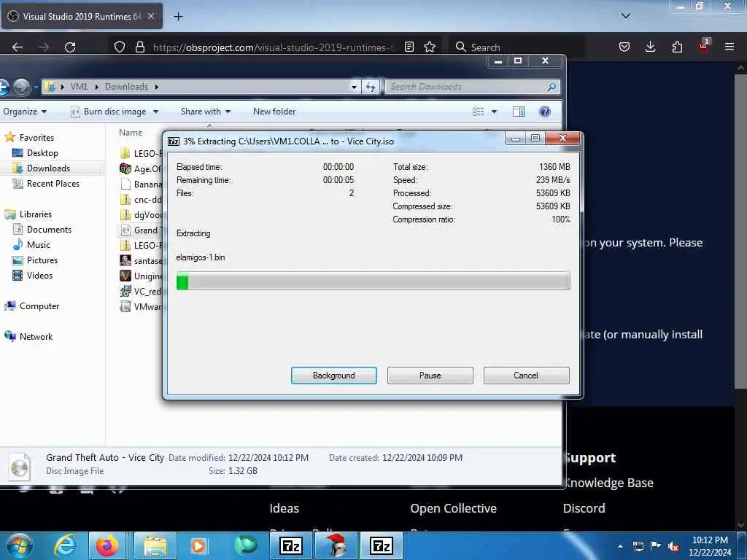Open the Firefox hamburger menu
The image size is (747, 560).
point(729,47)
